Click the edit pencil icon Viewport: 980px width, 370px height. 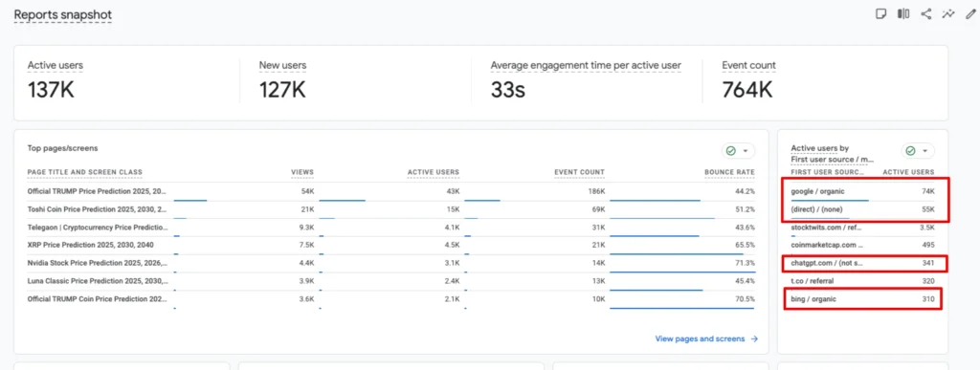(970, 14)
